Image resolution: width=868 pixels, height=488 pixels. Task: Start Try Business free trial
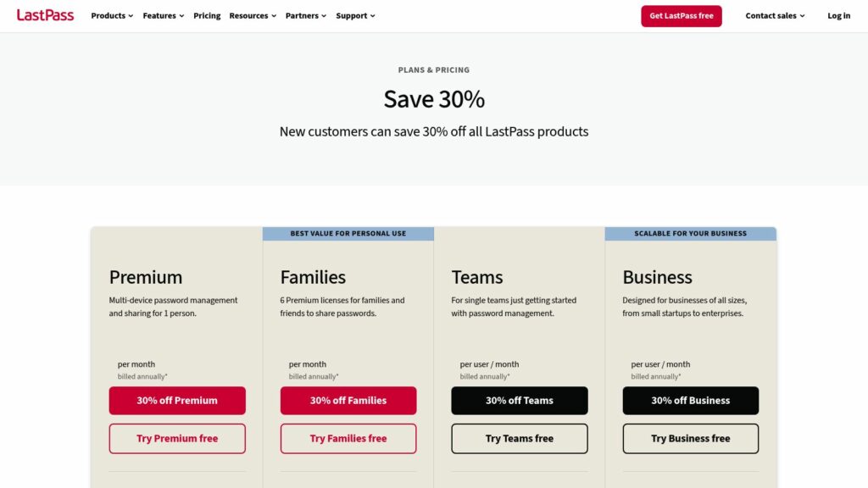click(690, 439)
